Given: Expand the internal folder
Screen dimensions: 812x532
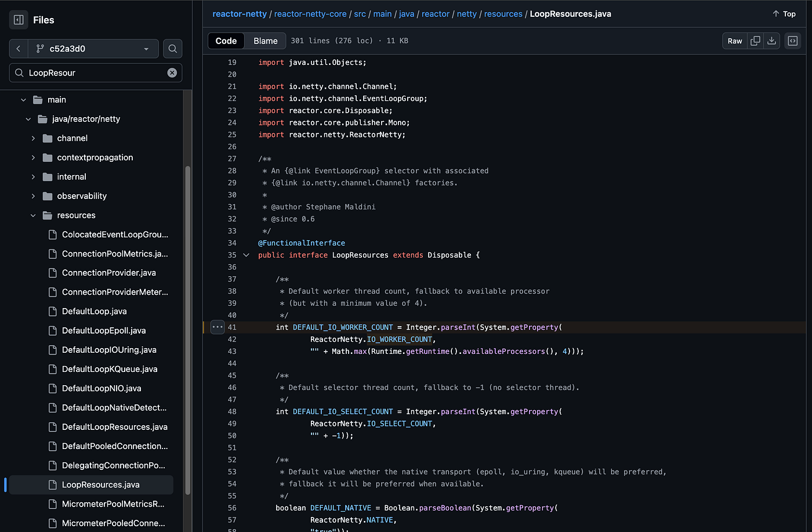Looking at the screenshot, I should 33,176.
